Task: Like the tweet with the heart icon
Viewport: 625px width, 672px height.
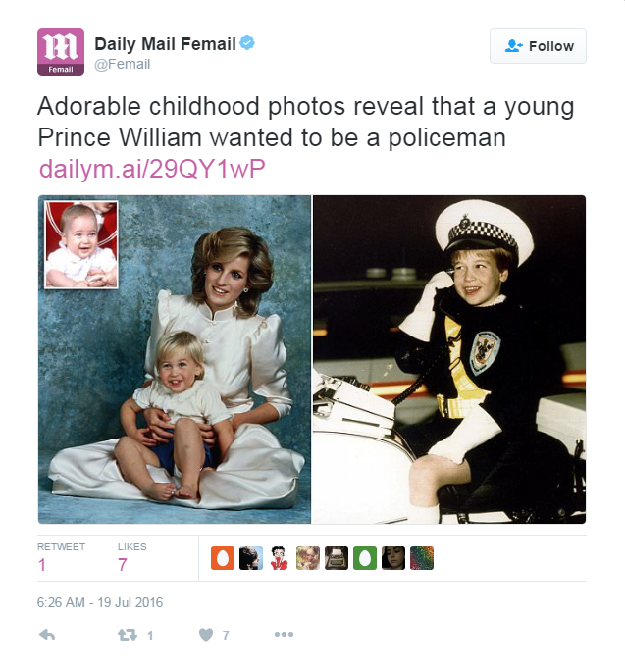Action: click(x=205, y=635)
